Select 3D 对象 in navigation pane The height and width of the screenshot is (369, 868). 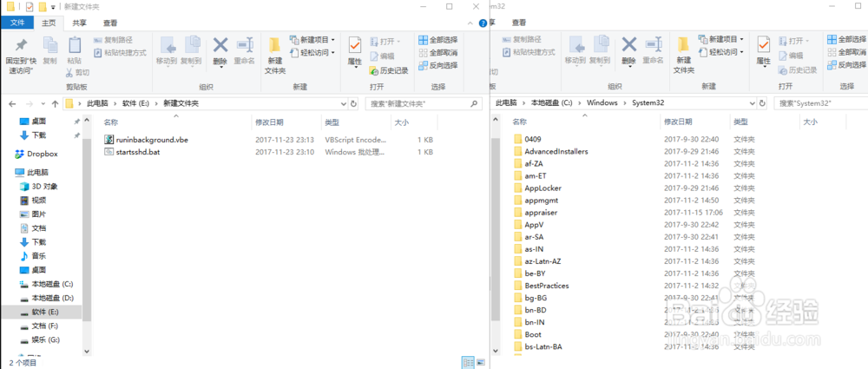(x=39, y=186)
